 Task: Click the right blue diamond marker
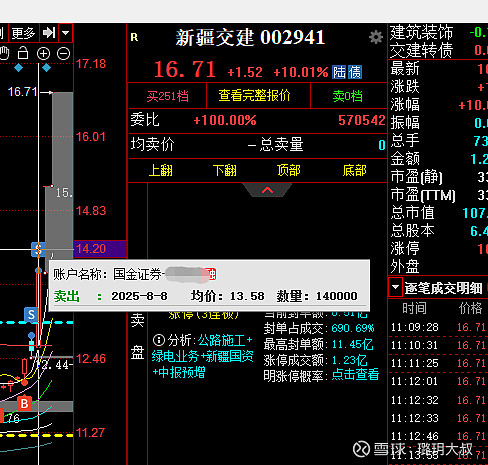click(46, 68)
